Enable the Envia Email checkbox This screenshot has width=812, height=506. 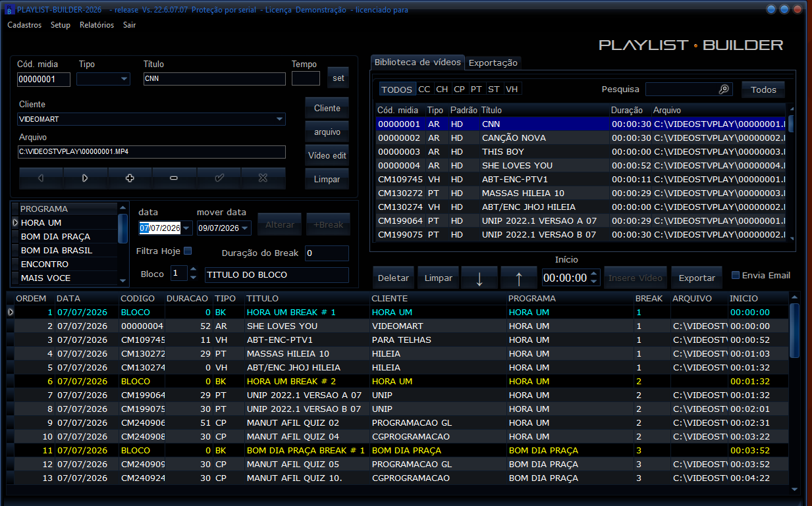tap(736, 275)
